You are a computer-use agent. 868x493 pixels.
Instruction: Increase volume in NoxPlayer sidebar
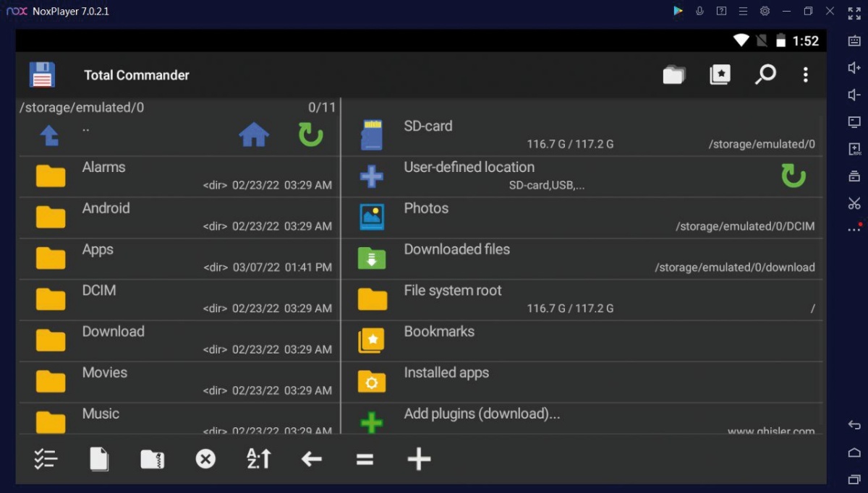click(x=854, y=68)
